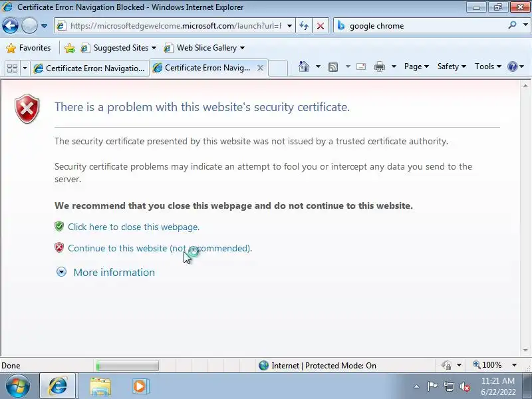
Task: Click the 100% zoom level button
Action: (487, 365)
